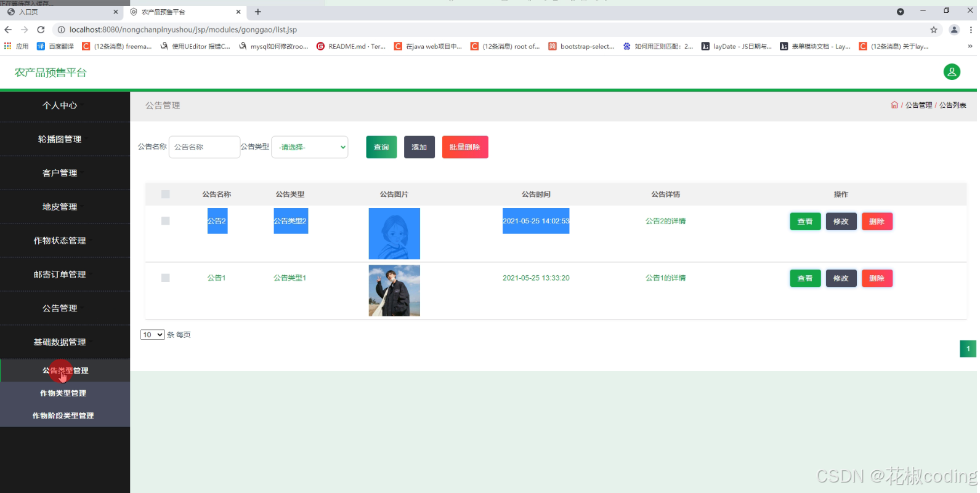Viewport: 980px width, 493px height.
Task: Click 查看 for row 公告2
Action: 805,222
